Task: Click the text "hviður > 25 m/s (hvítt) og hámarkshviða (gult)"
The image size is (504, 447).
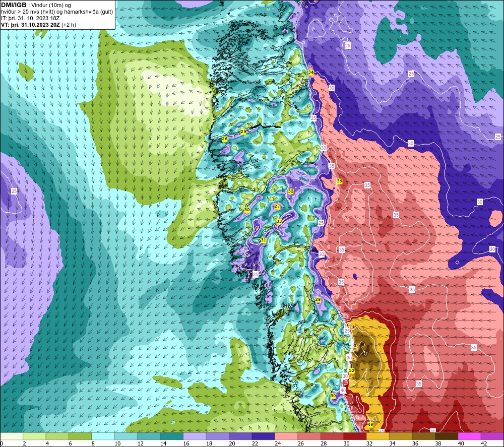Action: [x=57, y=12]
